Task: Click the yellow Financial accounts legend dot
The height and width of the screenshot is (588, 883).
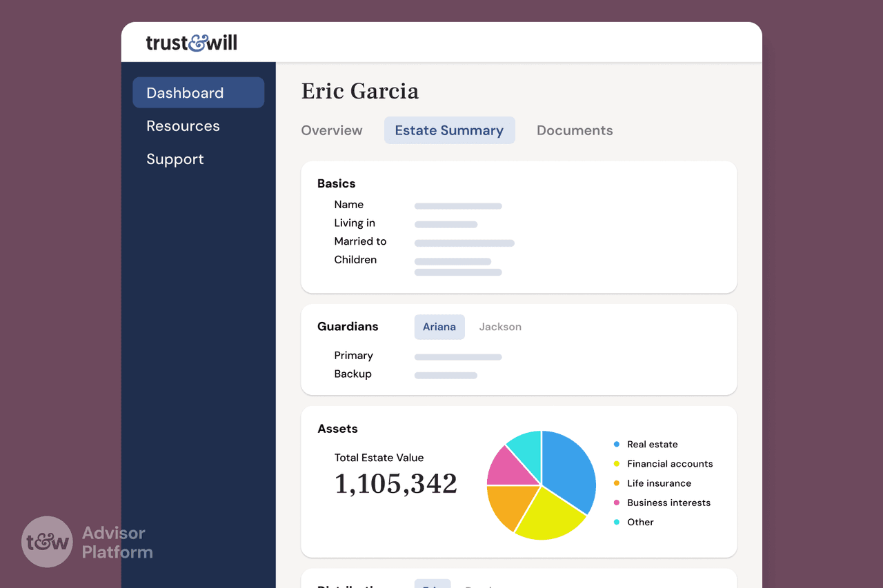Action: (615, 463)
